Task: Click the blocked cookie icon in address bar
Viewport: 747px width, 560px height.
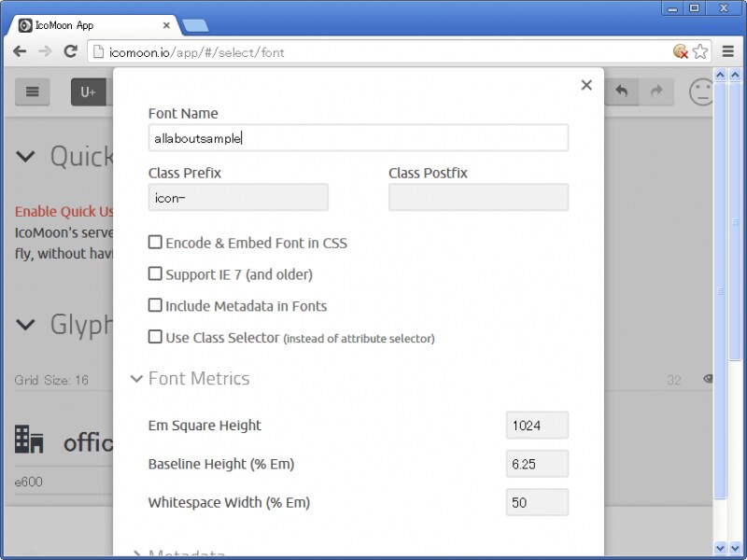Action: 681,51
